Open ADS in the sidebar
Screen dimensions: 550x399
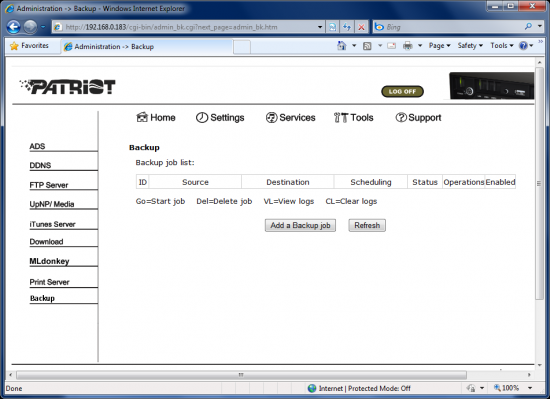tap(37, 146)
